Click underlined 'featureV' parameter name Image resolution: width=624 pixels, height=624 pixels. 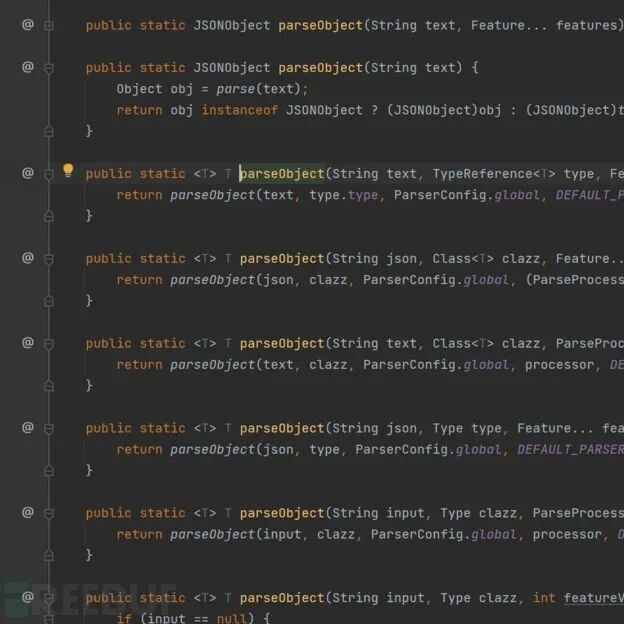[594, 598]
